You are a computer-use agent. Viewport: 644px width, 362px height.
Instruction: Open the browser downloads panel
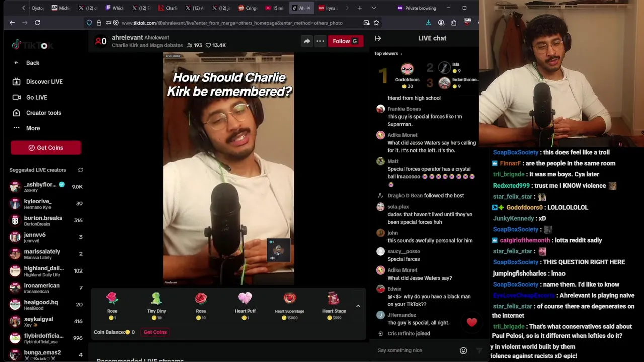pos(428,23)
